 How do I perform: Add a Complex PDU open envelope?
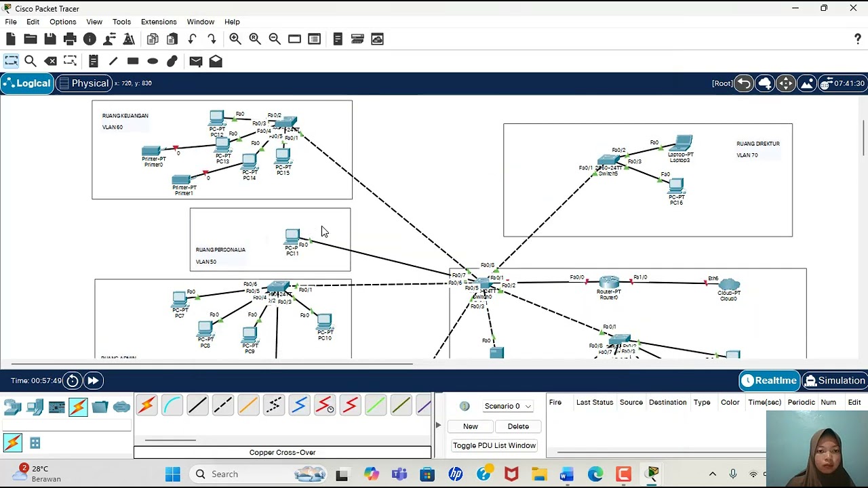(x=216, y=61)
